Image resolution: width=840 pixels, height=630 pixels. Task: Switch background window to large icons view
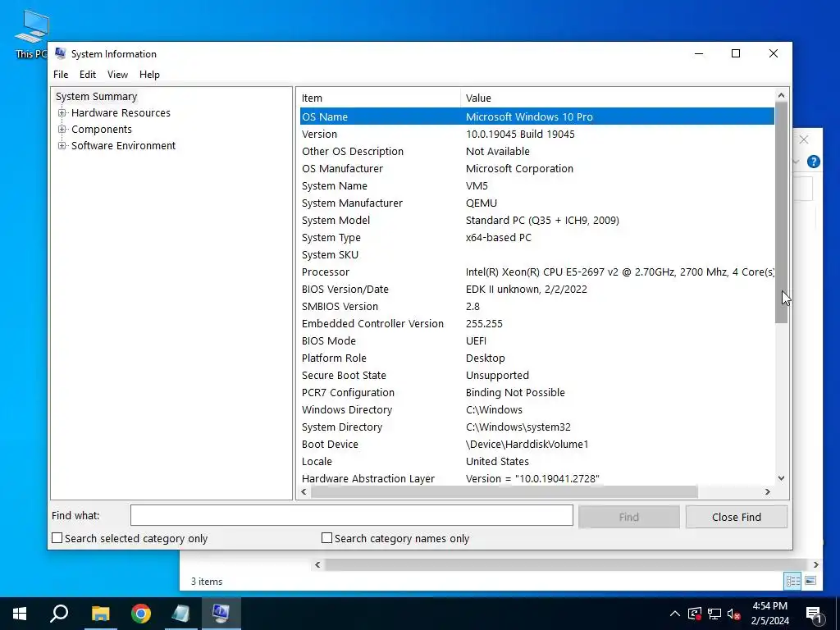[x=810, y=581]
